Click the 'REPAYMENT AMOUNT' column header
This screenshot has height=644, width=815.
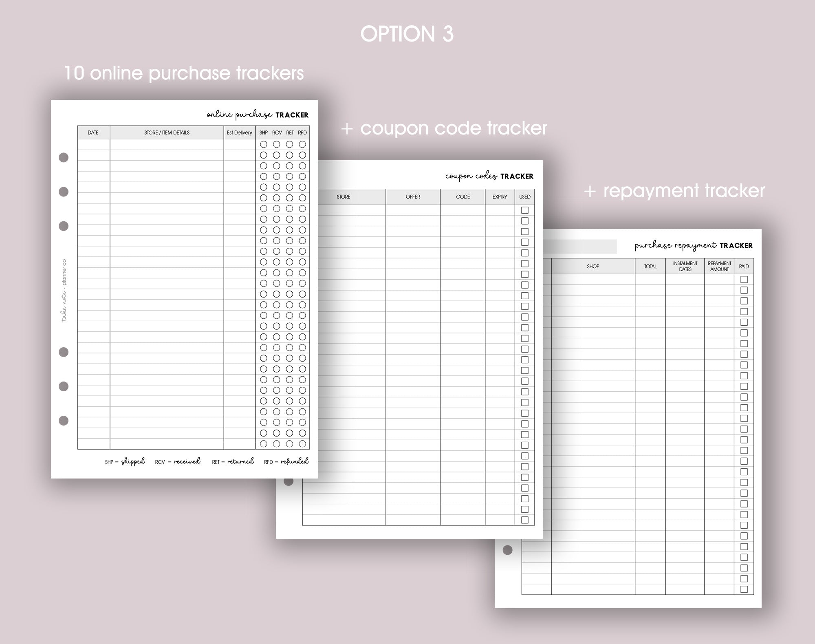719,266
